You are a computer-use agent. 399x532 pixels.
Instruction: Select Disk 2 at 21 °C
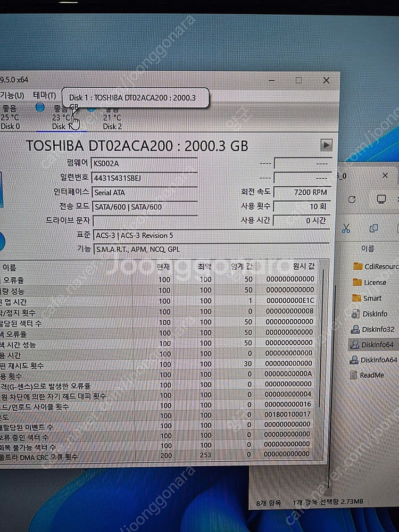(112, 118)
